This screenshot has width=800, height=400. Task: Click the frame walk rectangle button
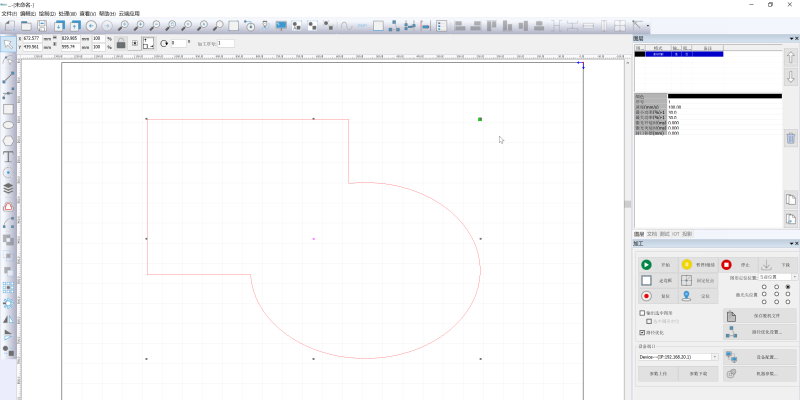659,280
